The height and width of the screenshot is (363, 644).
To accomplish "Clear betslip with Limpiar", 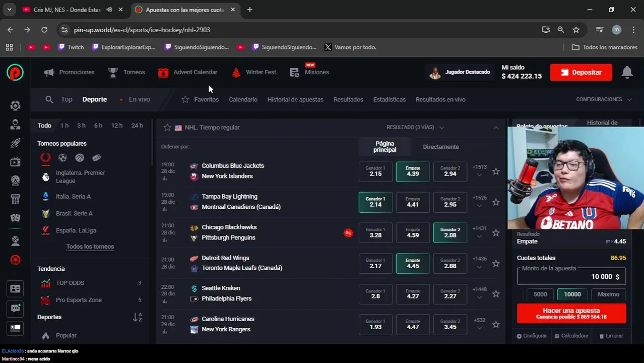I will coord(611,336).
